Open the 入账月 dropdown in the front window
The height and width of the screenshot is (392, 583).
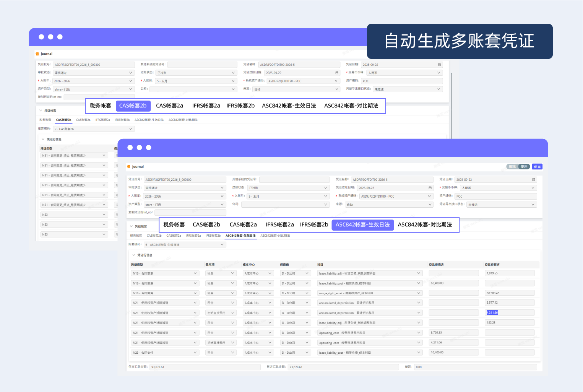point(289,196)
